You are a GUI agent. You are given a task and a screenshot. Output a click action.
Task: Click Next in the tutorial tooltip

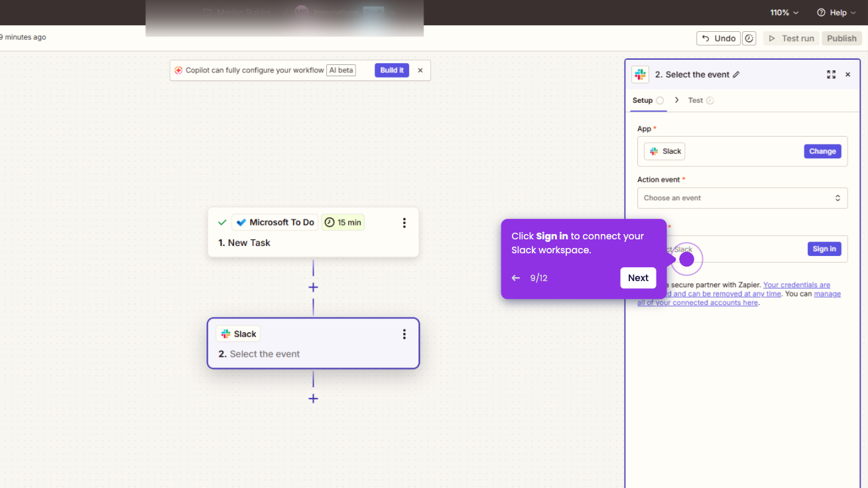[x=638, y=278]
